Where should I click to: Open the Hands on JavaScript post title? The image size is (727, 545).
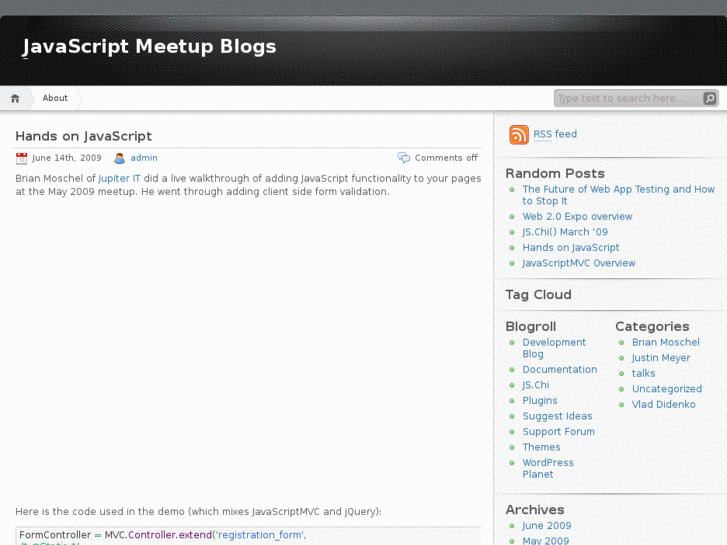[x=83, y=136]
